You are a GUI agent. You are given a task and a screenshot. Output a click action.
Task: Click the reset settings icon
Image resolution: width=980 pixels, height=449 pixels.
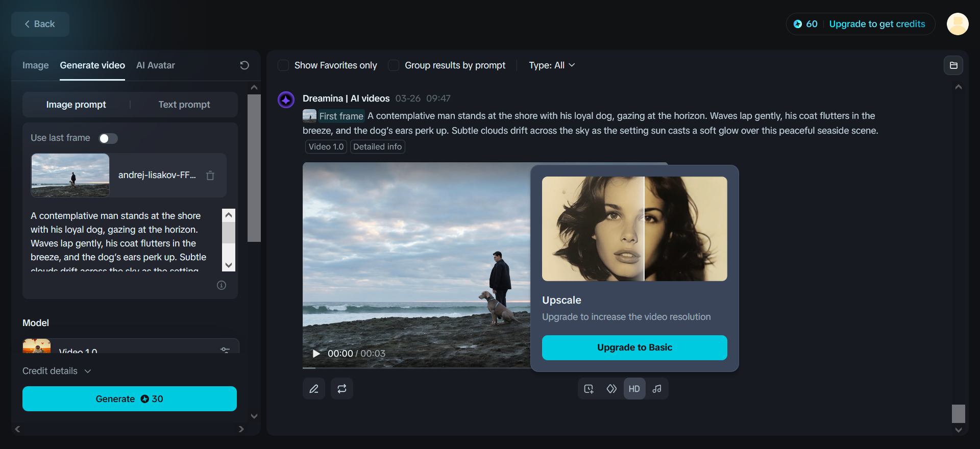point(244,65)
